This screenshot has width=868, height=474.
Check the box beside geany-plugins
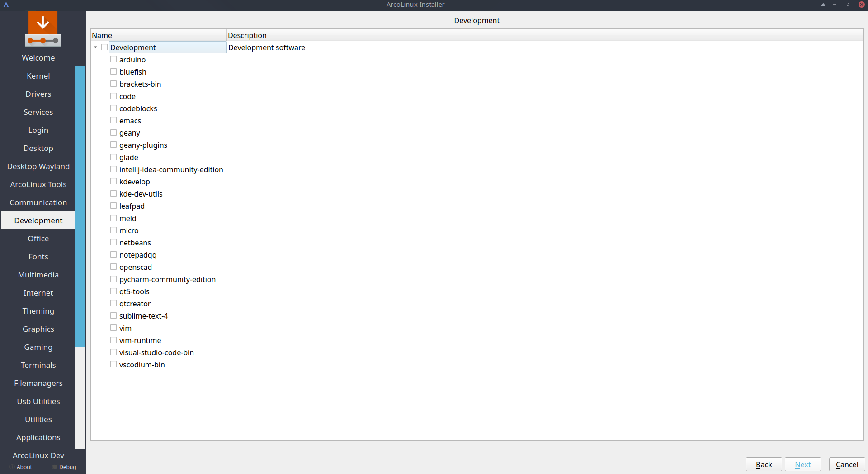113,145
